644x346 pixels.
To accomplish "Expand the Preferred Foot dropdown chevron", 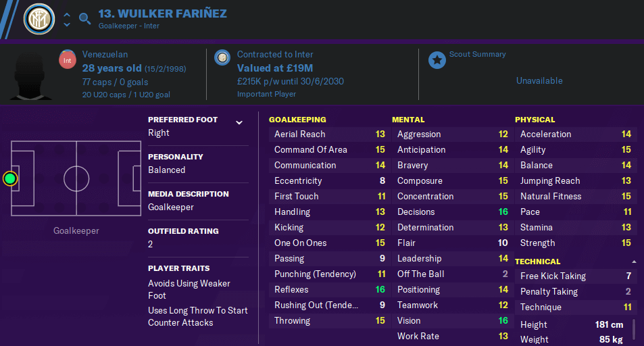I will pos(239,122).
